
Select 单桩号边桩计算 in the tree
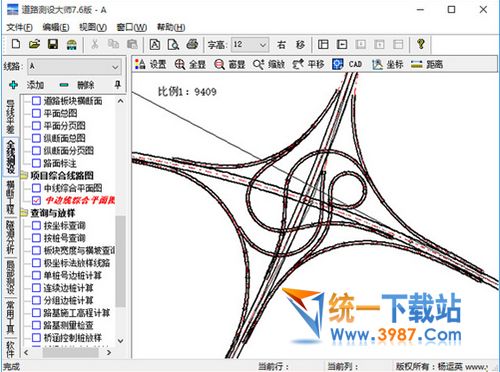point(72,275)
